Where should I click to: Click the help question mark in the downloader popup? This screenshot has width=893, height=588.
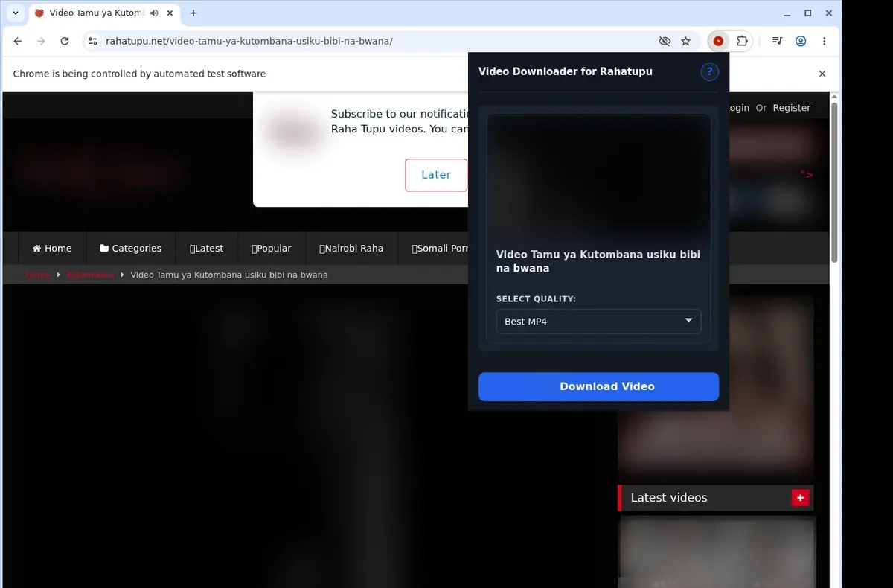coord(710,71)
